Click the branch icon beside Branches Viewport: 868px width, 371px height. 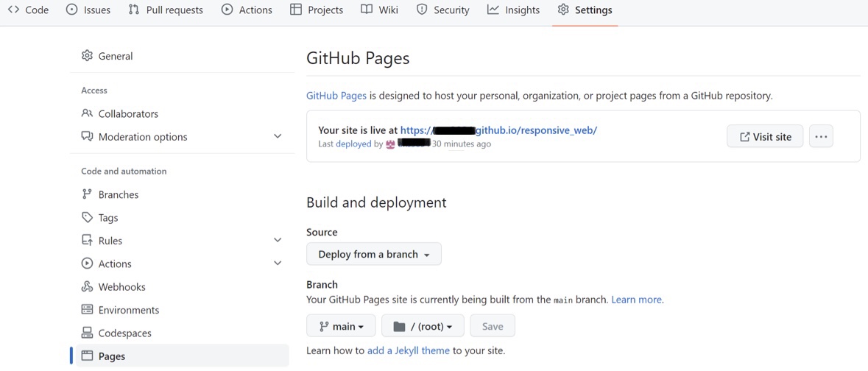(x=87, y=194)
